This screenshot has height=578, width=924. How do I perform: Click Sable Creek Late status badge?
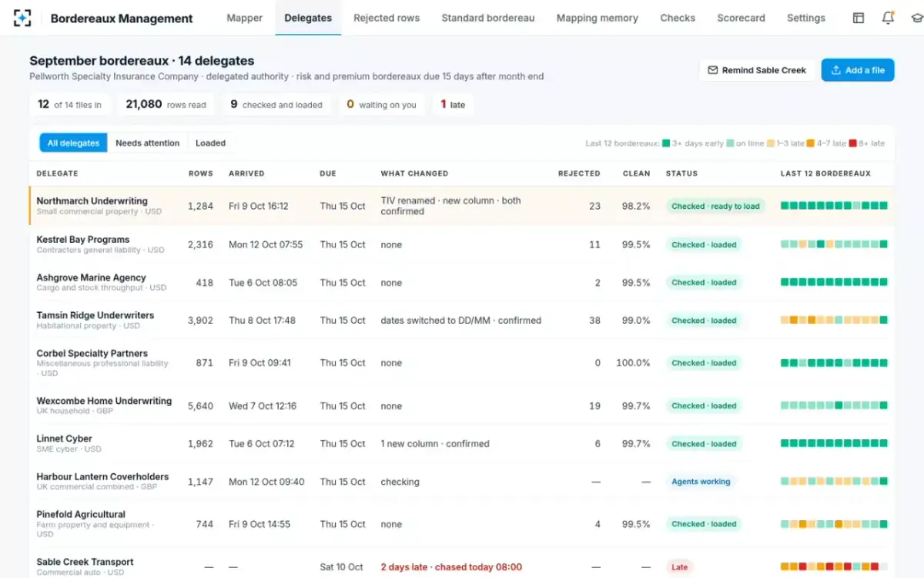[679, 567]
